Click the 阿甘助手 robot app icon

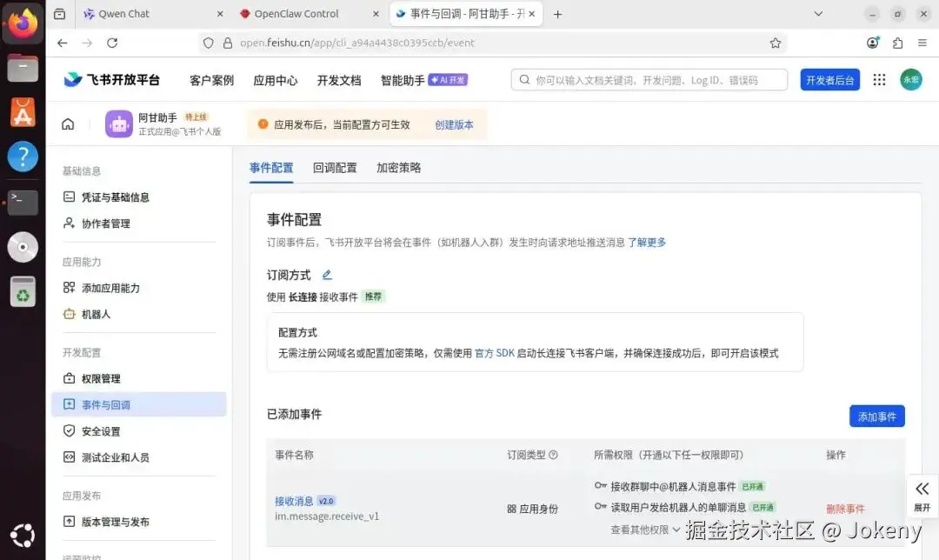coord(118,124)
